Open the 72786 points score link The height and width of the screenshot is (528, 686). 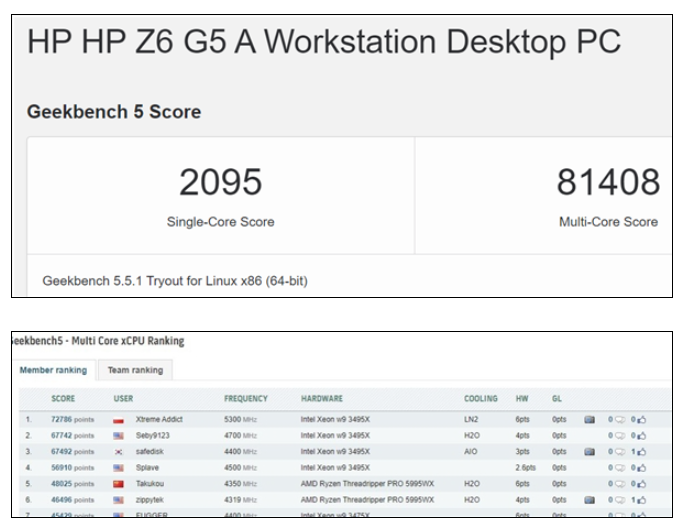73,420
